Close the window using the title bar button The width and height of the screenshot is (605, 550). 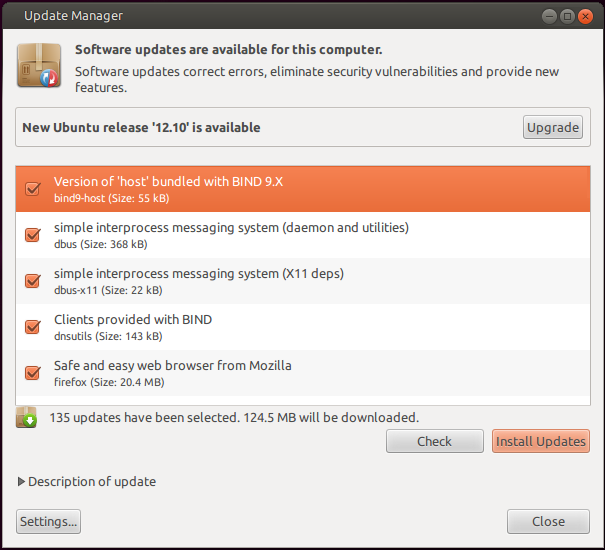click(x=585, y=16)
